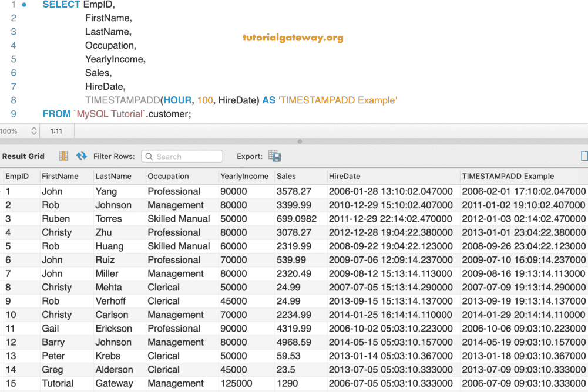The height and width of the screenshot is (392, 588).
Task: Click the magnifier icon in the search box
Action: point(149,156)
